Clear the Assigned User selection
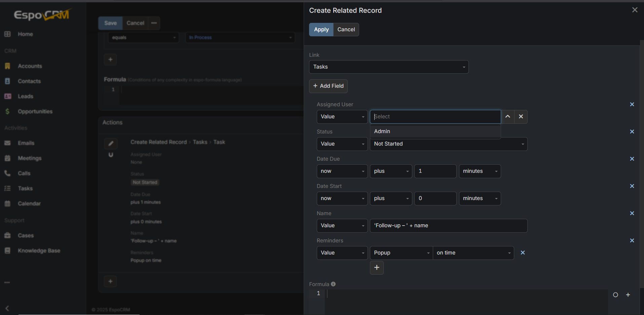The width and height of the screenshot is (644, 315). pyautogui.click(x=521, y=117)
